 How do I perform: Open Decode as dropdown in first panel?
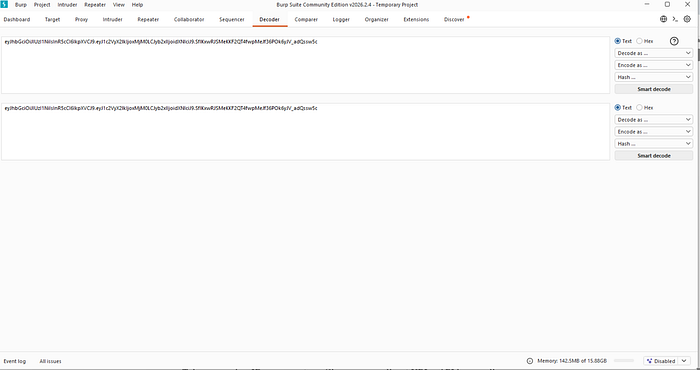654,53
